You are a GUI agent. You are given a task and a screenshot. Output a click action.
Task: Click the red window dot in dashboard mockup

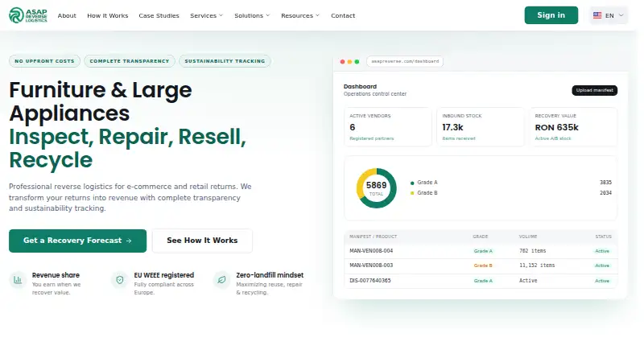point(342,62)
